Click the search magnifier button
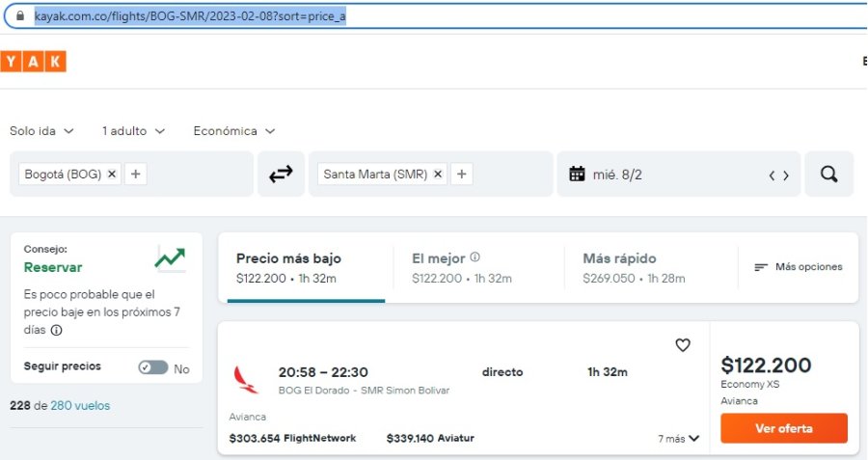The height and width of the screenshot is (460, 868). pos(828,174)
